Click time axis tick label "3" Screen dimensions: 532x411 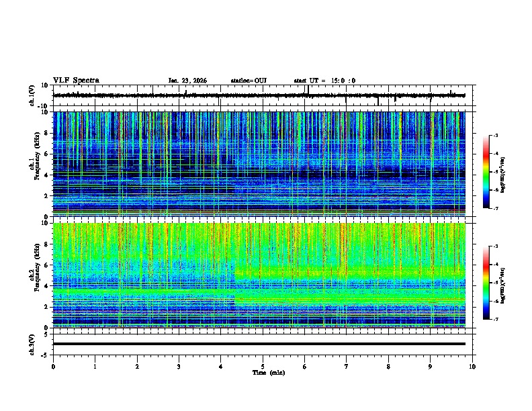click(x=179, y=367)
